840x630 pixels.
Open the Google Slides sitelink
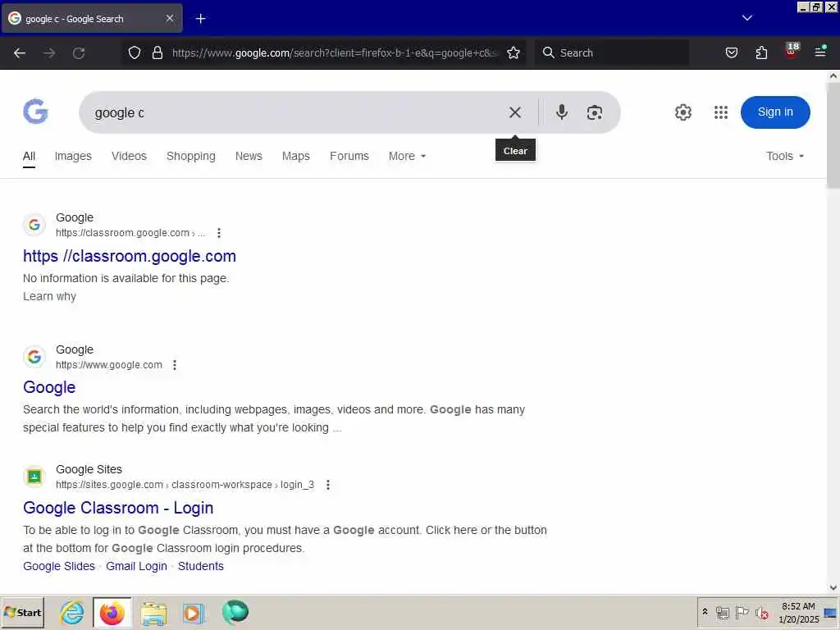pos(59,566)
